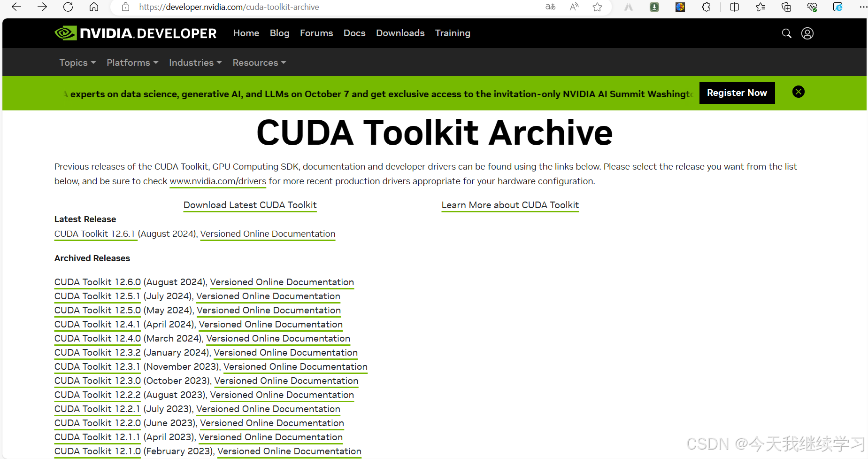
Task: Follow the www.nvidia.com/drivers link
Action: [x=218, y=181]
